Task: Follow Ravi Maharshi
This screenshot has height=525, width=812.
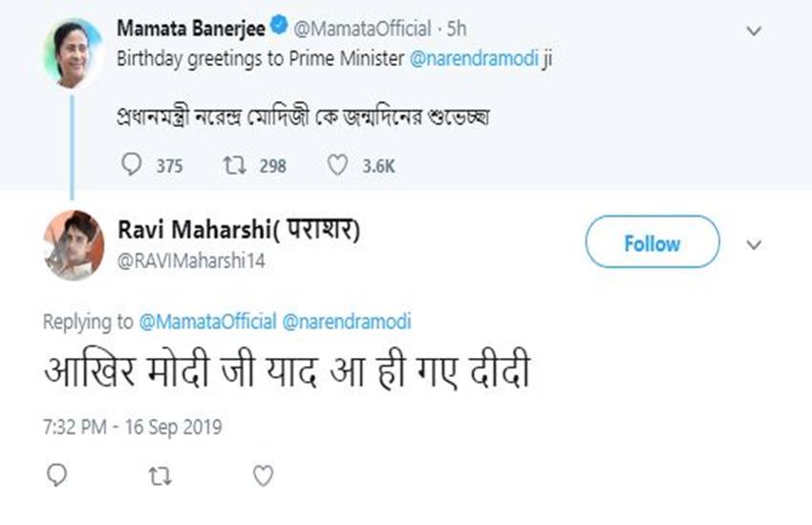Action: click(652, 242)
